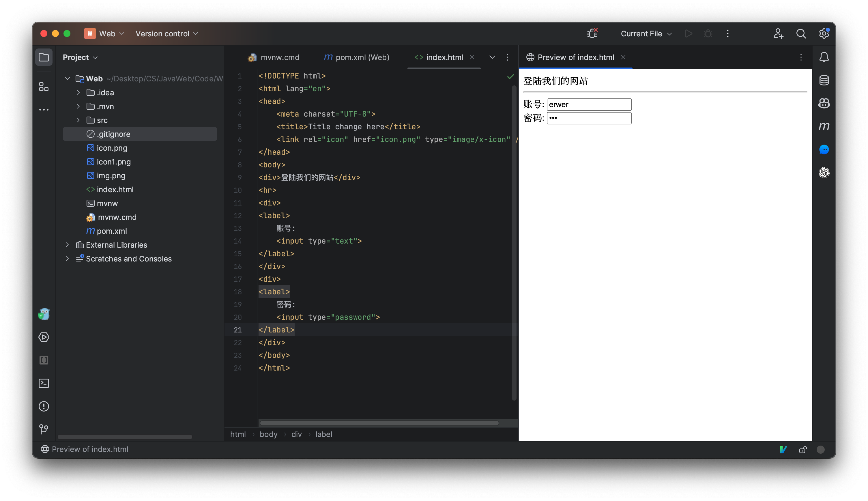Click the label breadcrumb
This screenshot has height=501, width=868.
pyautogui.click(x=324, y=434)
